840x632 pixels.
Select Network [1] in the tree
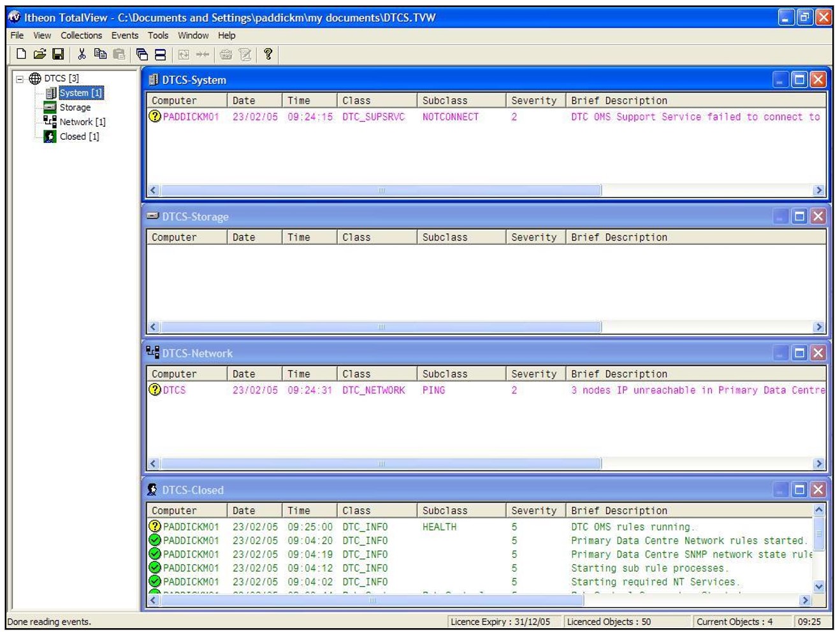[x=82, y=122]
